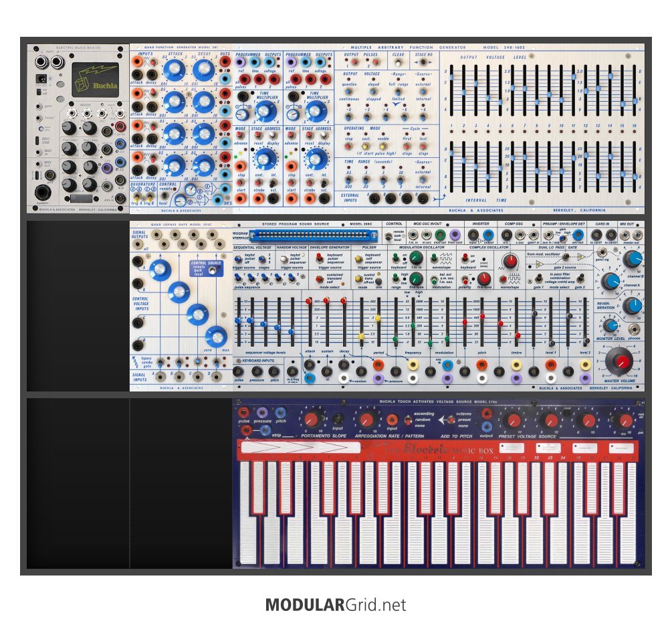The width and height of the screenshot is (672, 619).
Task: Click the green mod out jack
Action: coord(440,235)
